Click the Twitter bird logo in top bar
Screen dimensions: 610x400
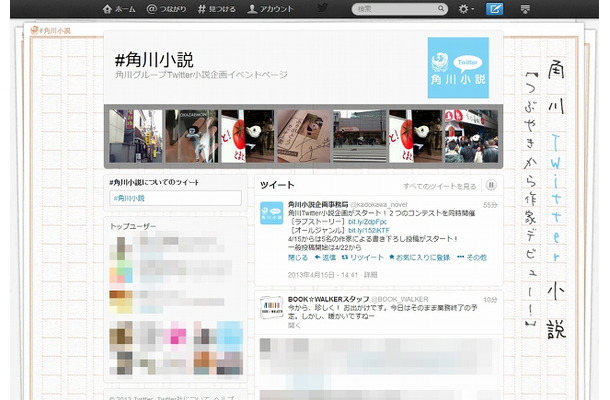pos(322,8)
